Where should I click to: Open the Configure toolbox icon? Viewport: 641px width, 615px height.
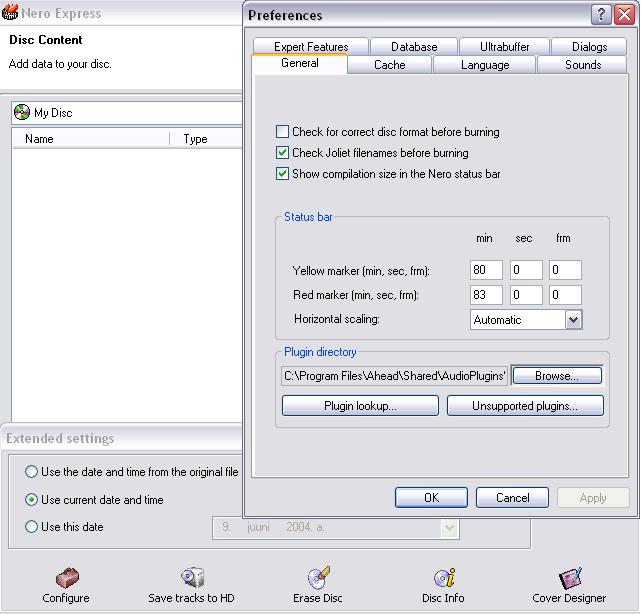67,578
